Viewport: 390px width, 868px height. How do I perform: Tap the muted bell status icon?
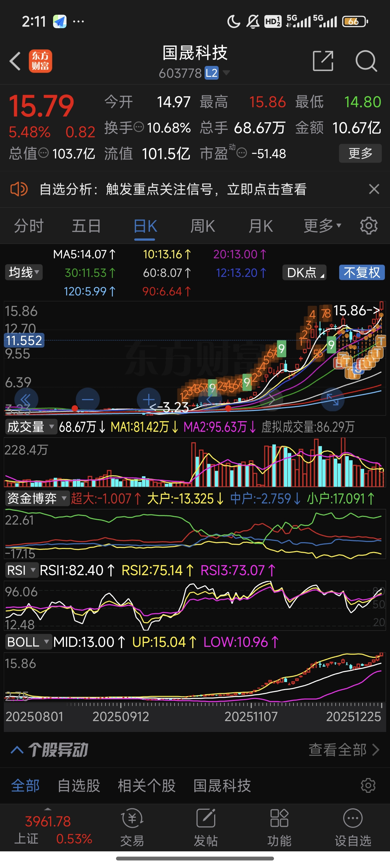click(x=253, y=21)
